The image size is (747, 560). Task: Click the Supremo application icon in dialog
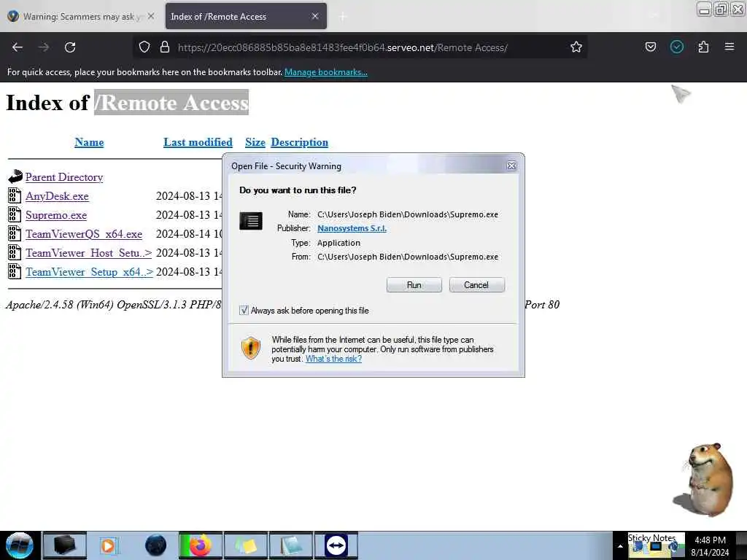point(251,221)
